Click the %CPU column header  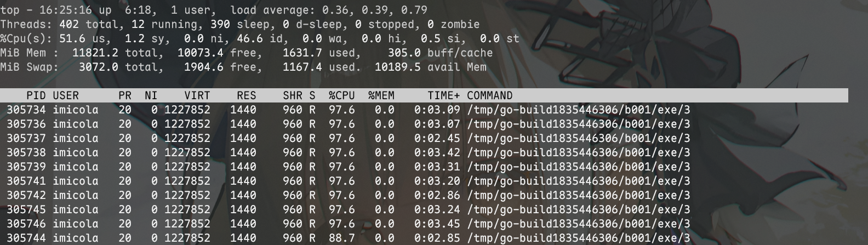(341, 95)
